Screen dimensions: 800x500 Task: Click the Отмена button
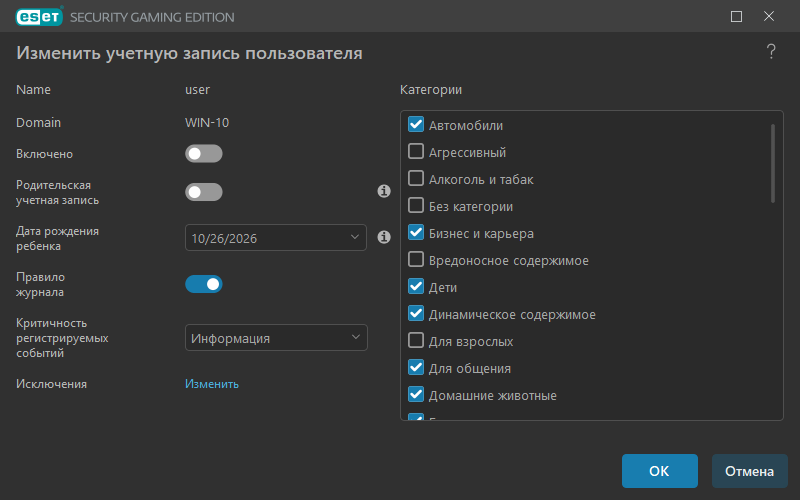tap(749, 471)
